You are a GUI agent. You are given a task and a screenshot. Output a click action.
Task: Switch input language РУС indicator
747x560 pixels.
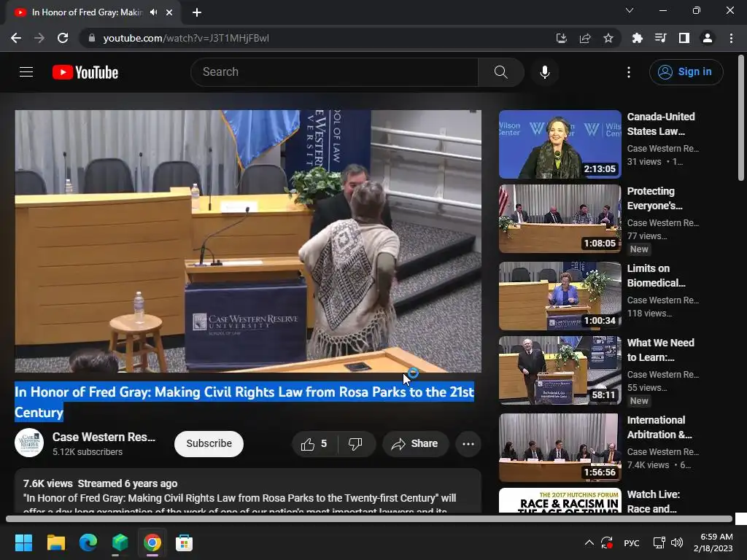point(632,542)
